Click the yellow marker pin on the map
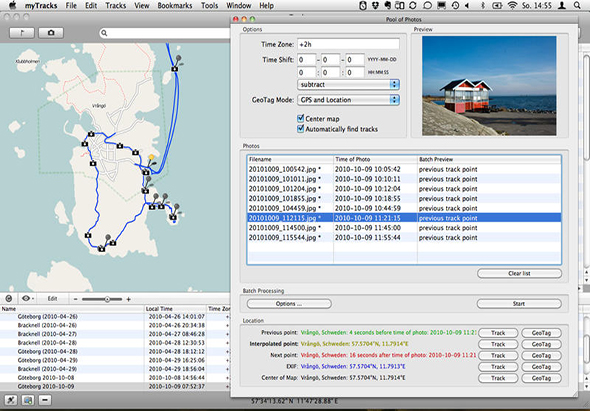The image size is (590, 411). point(151,157)
